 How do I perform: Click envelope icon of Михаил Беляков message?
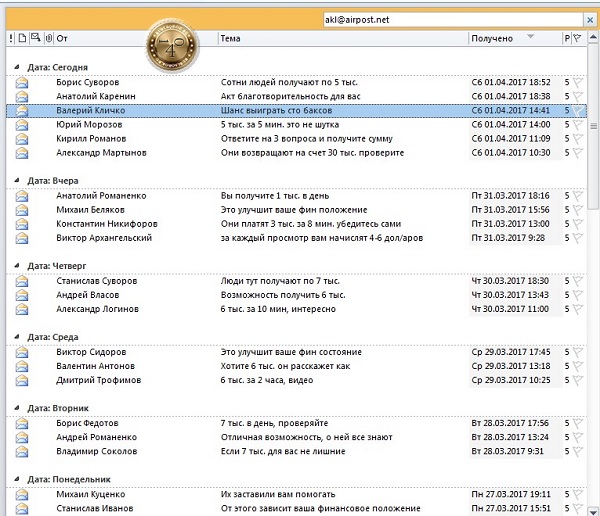point(22,210)
